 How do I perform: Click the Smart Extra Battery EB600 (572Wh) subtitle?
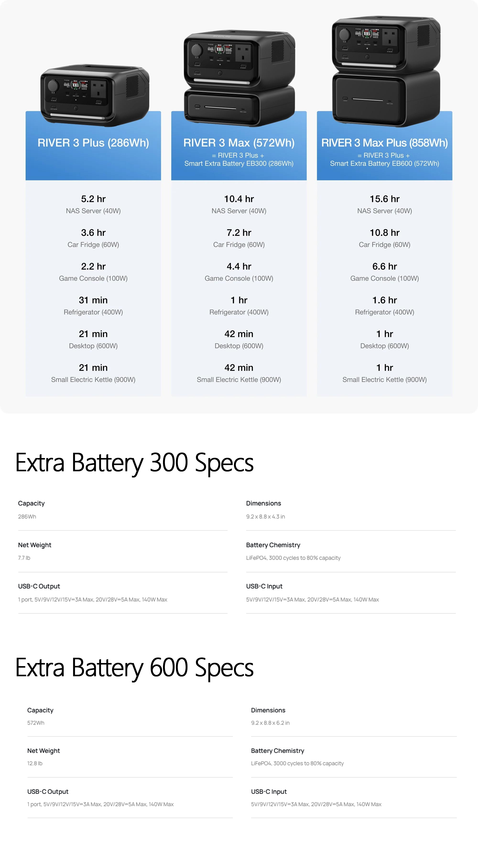coord(384,164)
